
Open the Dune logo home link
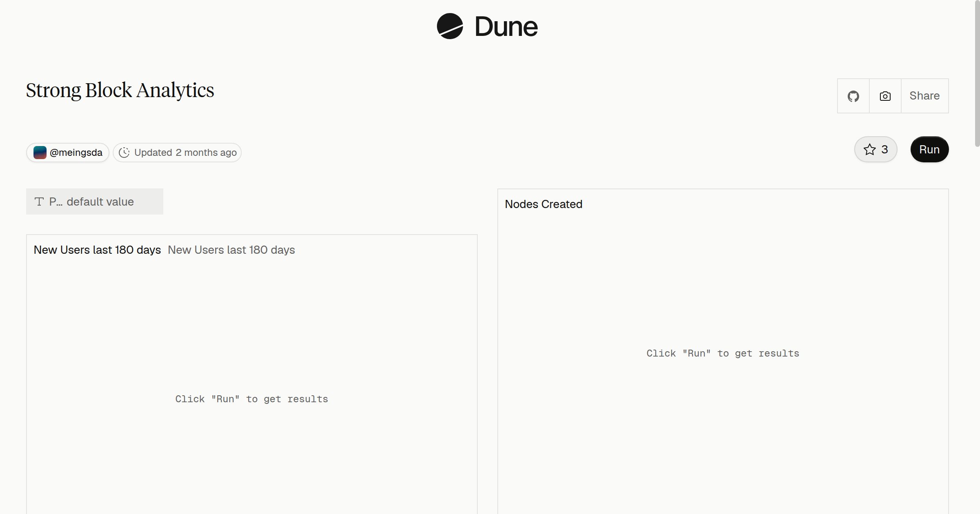tap(488, 26)
